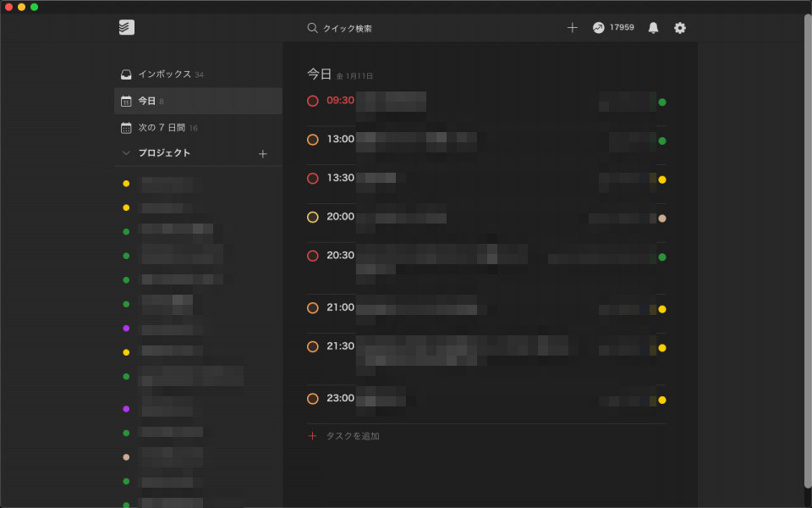Click the green project dot on 09:30 task

(x=662, y=102)
